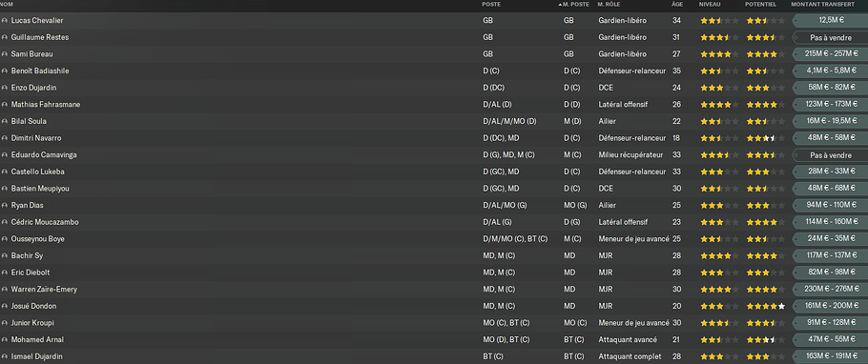This screenshot has width=868, height=364.
Task: Click the player icon next to Ryan Dias
Action: [x=5, y=205]
